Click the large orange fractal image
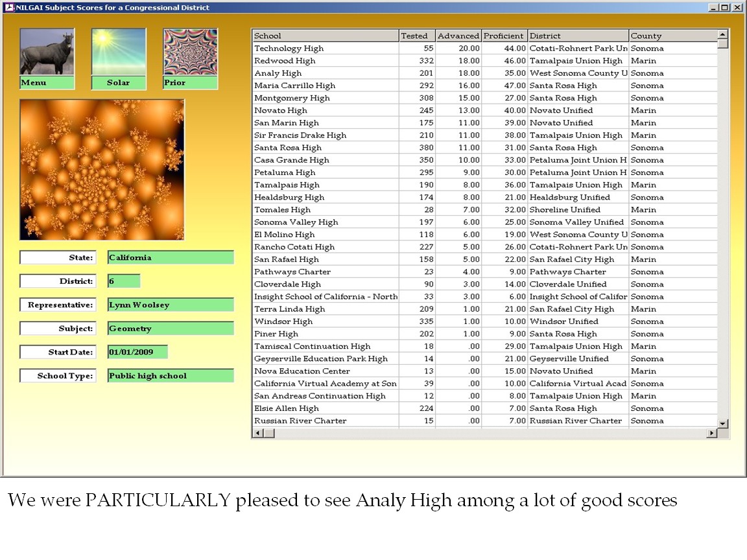 [x=102, y=170]
